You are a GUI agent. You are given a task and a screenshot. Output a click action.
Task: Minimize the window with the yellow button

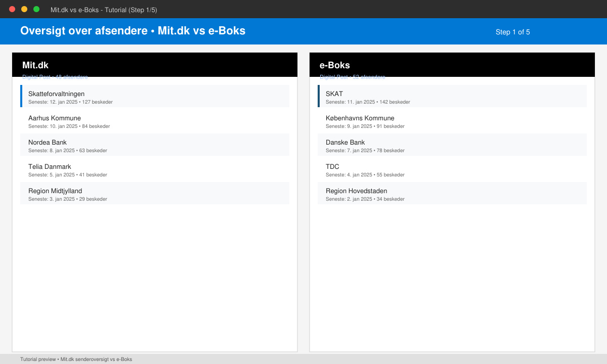coord(24,9)
